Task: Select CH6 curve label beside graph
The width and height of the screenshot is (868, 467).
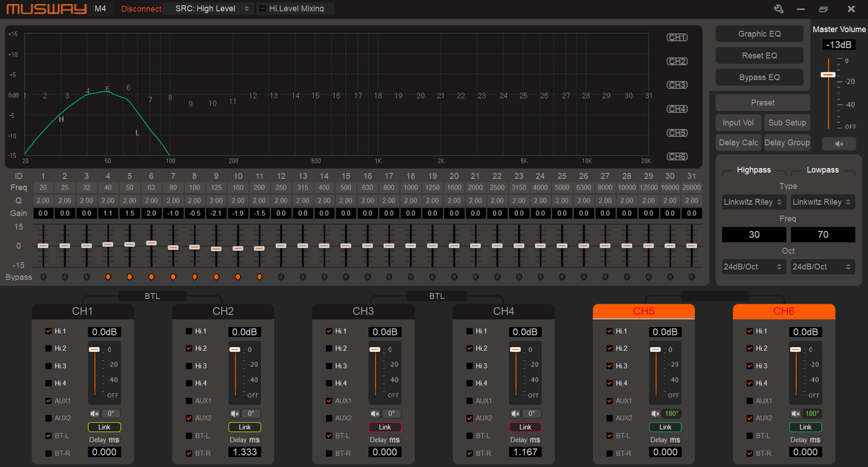Action: pyautogui.click(x=677, y=157)
